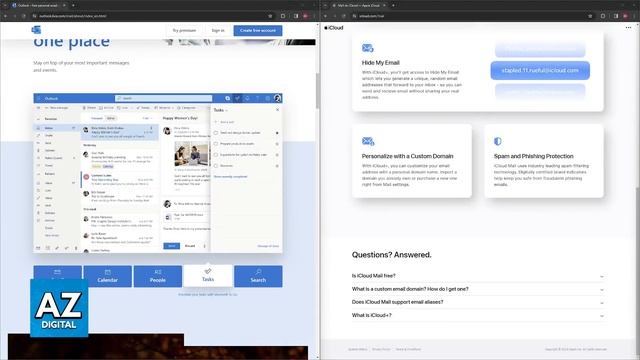Click the 'Spam and Phishing Protection' heading
The width and height of the screenshot is (640, 360).
[x=533, y=156]
